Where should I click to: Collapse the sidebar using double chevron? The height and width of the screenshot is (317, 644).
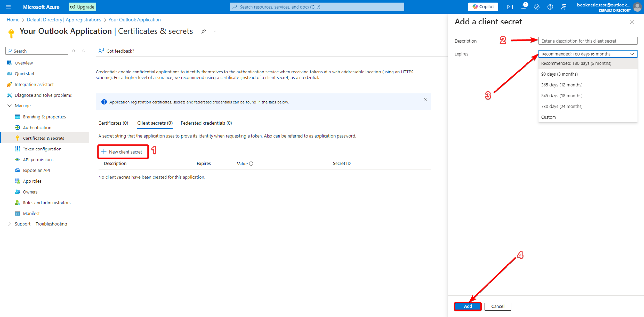point(84,51)
